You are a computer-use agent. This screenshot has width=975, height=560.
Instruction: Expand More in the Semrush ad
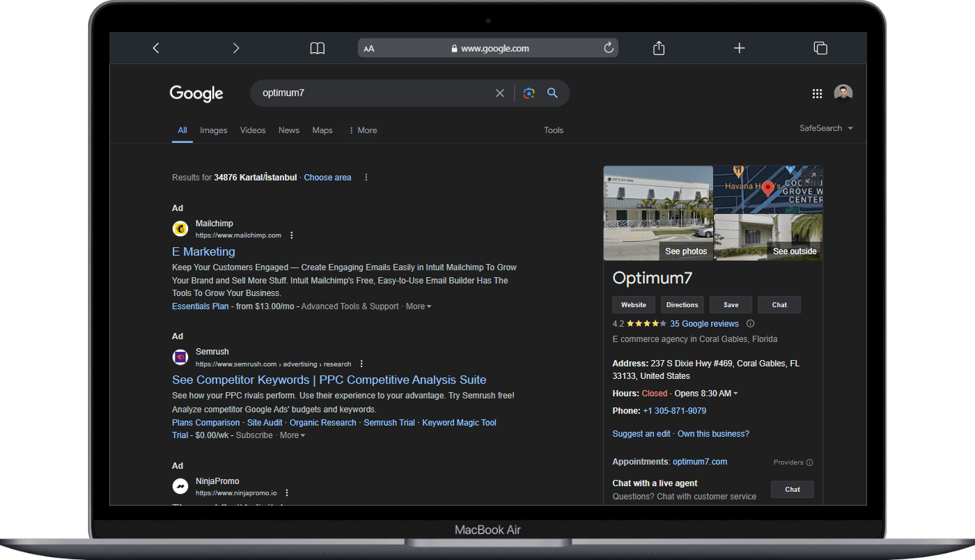[292, 435]
